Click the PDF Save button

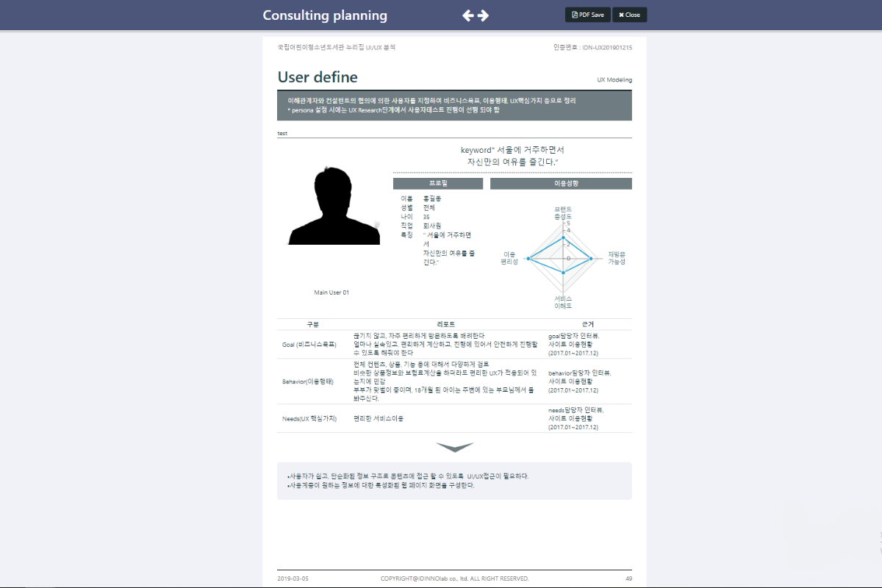tap(587, 15)
